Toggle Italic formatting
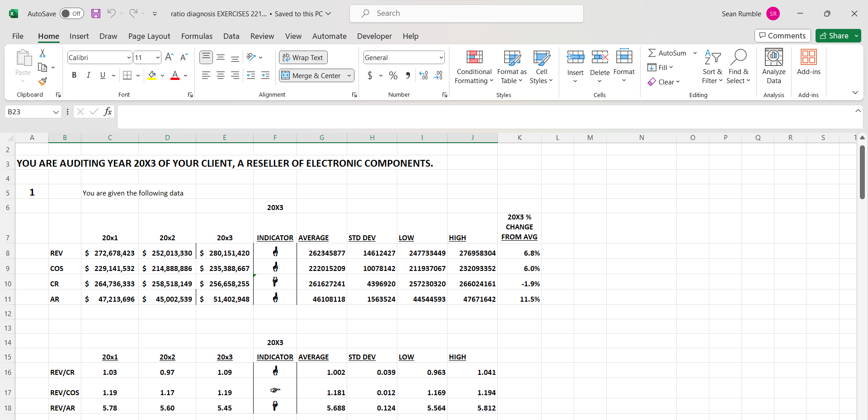868x420 pixels. click(89, 75)
